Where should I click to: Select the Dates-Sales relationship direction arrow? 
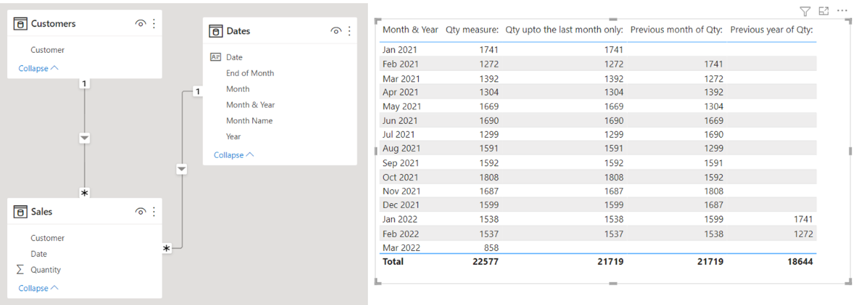click(x=182, y=169)
